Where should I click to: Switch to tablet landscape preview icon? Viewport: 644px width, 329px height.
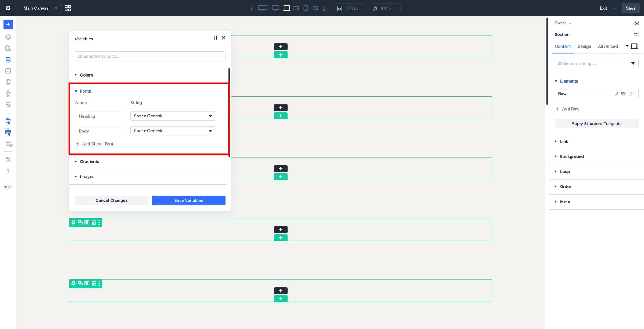pos(296,8)
